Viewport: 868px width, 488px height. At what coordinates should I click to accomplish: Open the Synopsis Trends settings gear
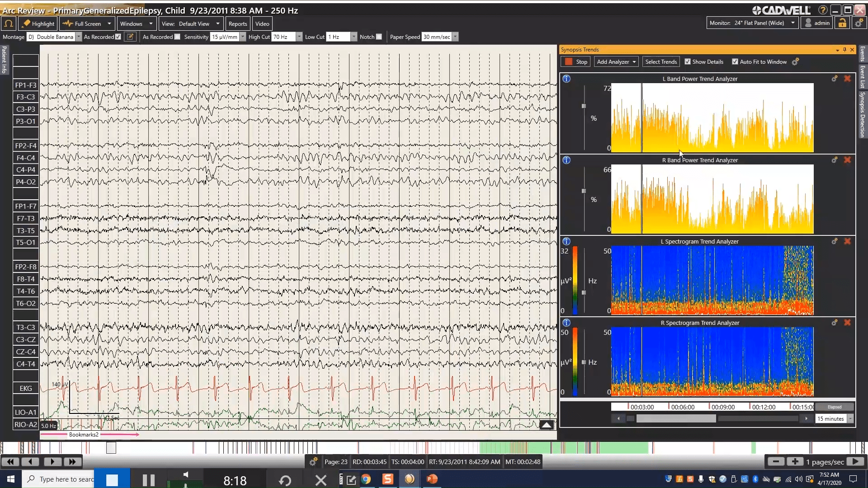click(796, 61)
